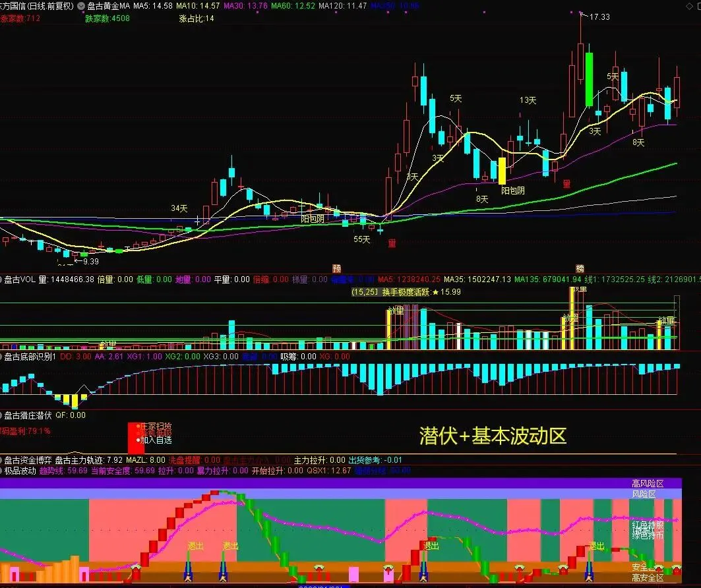Image resolution: width=701 pixels, height=588 pixels.
Task: Open the dropdown arrow beside 盘古黄金MA
Action: (81, 6)
